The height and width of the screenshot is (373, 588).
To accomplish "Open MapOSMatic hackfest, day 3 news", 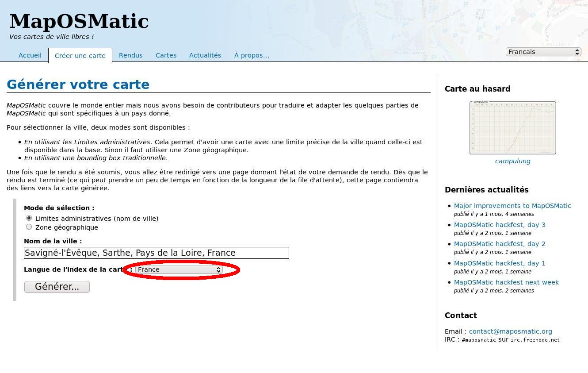I will coord(500,225).
